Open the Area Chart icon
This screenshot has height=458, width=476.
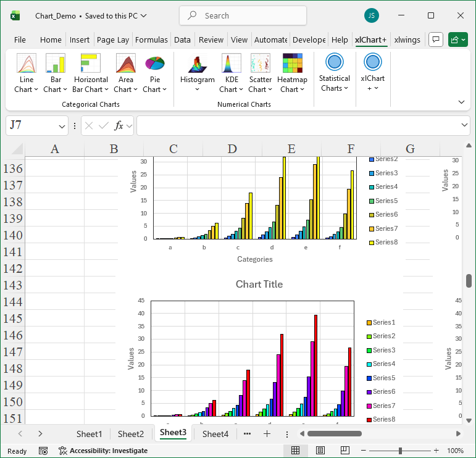click(x=126, y=64)
